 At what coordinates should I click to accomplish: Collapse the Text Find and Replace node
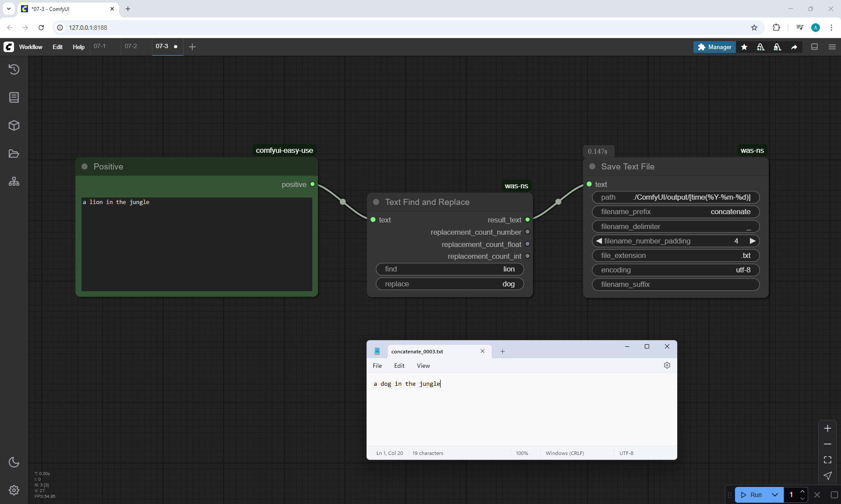click(x=376, y=202)
